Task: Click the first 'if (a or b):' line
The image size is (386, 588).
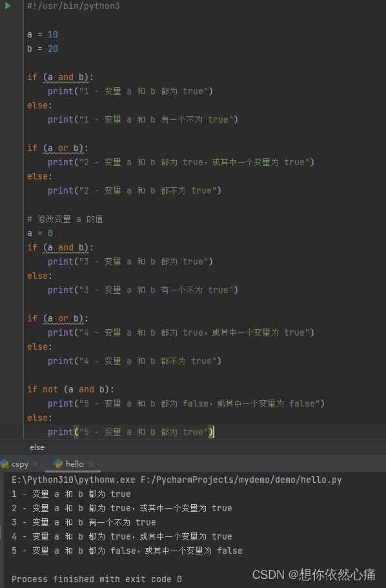Action: point(57,148)
